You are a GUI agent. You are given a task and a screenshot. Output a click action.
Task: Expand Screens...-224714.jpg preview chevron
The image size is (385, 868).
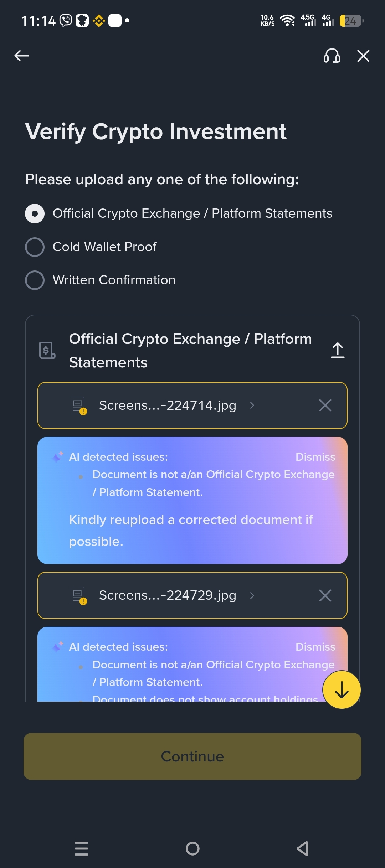click(x=252, y=405)
